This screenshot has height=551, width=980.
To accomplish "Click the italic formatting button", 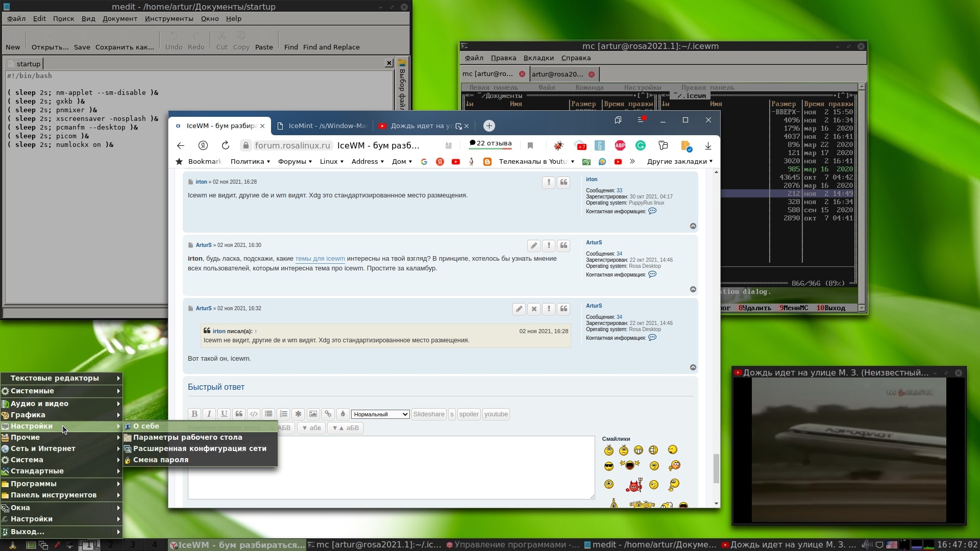I will pyautogui.click(x=209, y=414).
